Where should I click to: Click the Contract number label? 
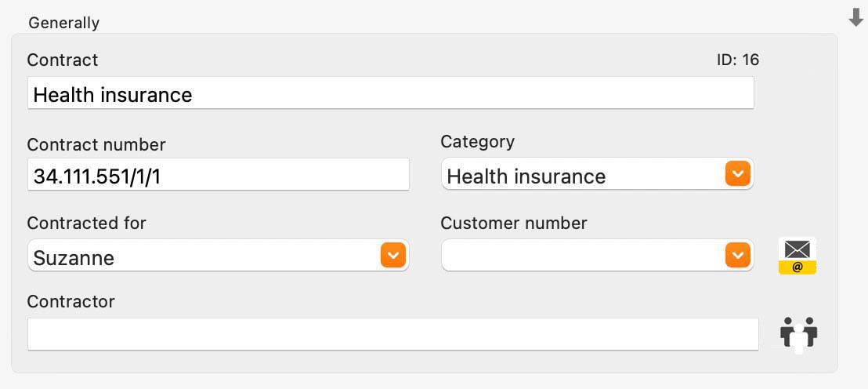(x=96, y=144)
